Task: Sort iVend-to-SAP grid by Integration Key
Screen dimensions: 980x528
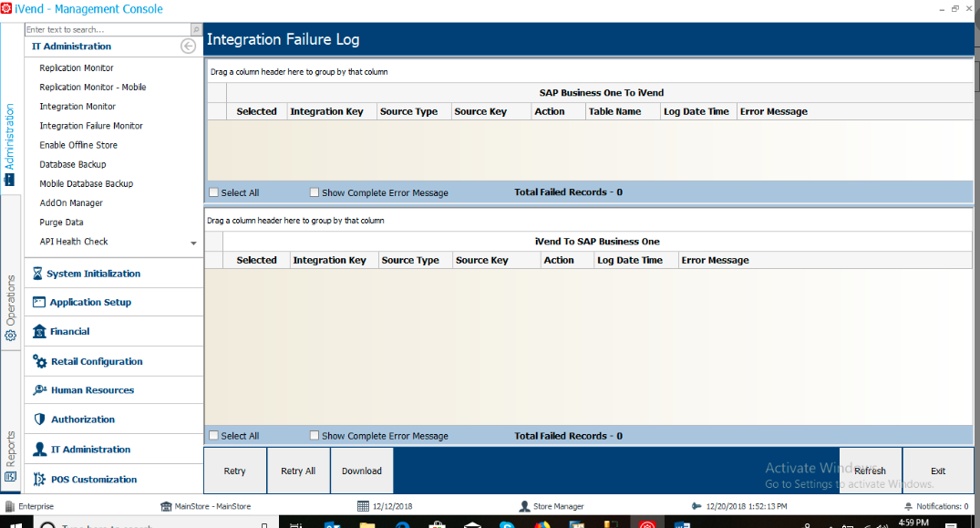Action: [335, 260]
